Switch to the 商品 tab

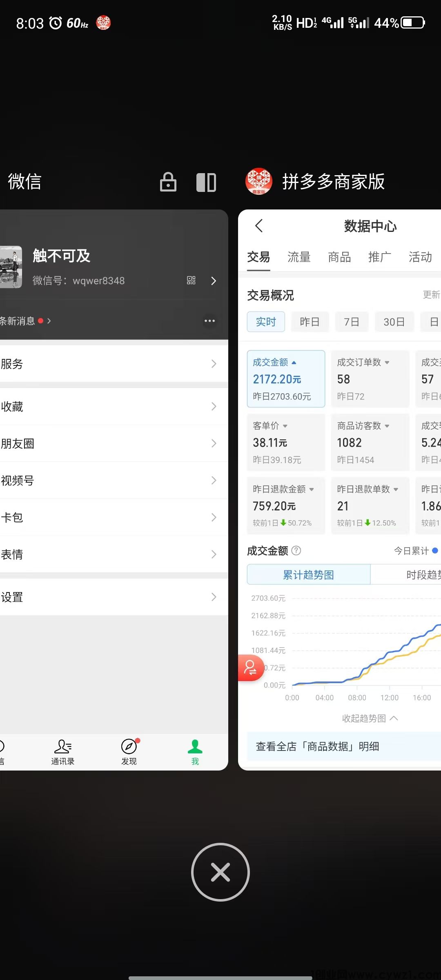[339, 257]
